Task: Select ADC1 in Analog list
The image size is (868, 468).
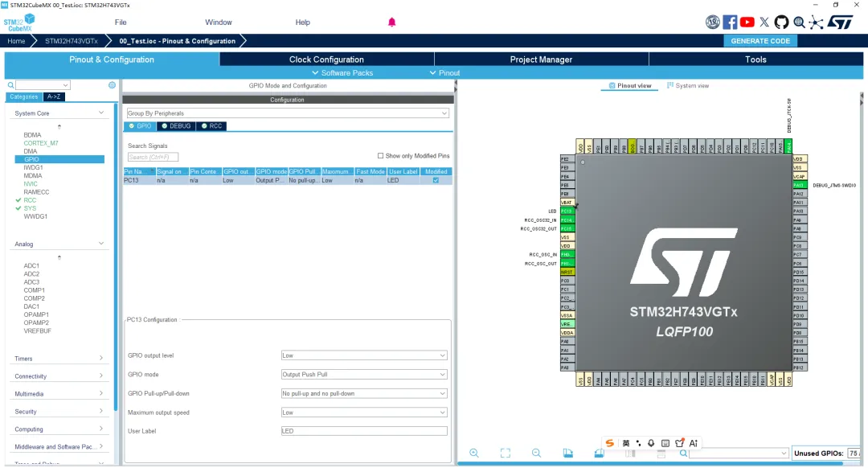Action: (31, 266)
